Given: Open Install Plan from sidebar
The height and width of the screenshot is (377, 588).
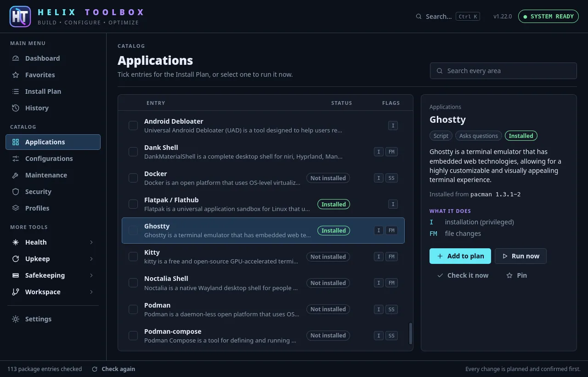Looking at the screenshot, I should pos(53,91).
